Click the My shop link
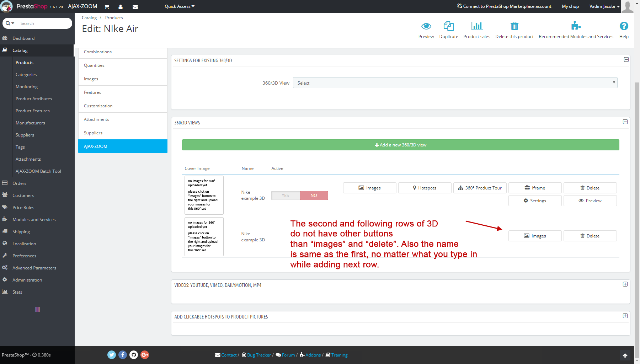Screen dimensions: 640x364 click(x=570, y=6)
